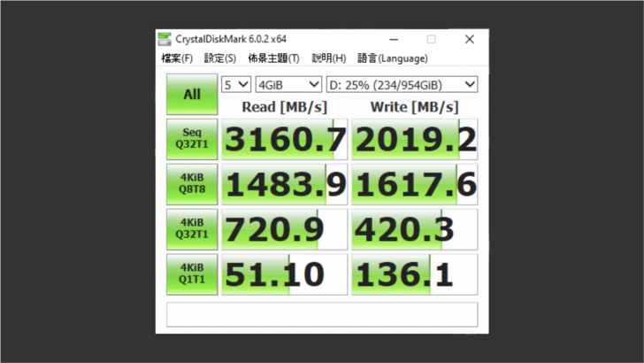Open the D: 25% drive selection dropdown
Viewport: 644px width, 363px height.
402,85
